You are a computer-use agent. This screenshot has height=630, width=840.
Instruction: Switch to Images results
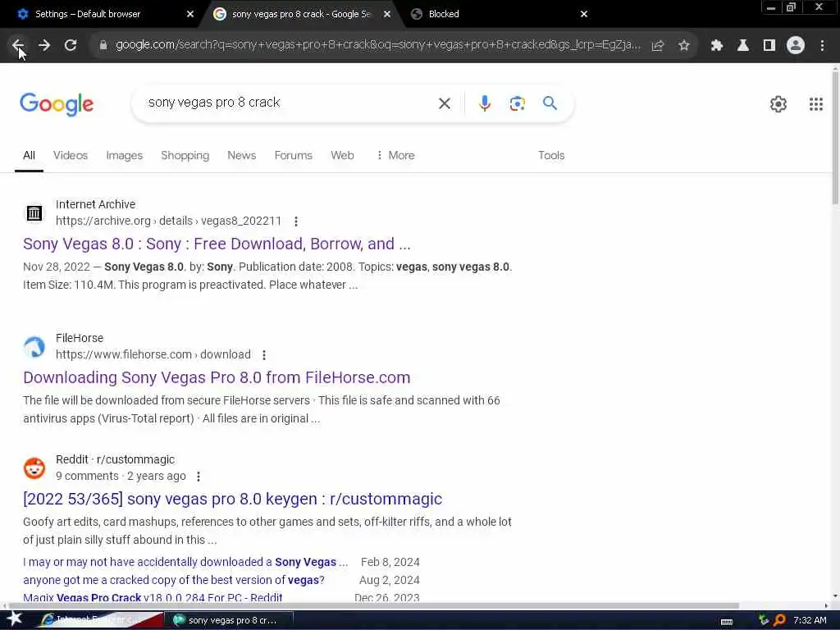pos(125,155)
